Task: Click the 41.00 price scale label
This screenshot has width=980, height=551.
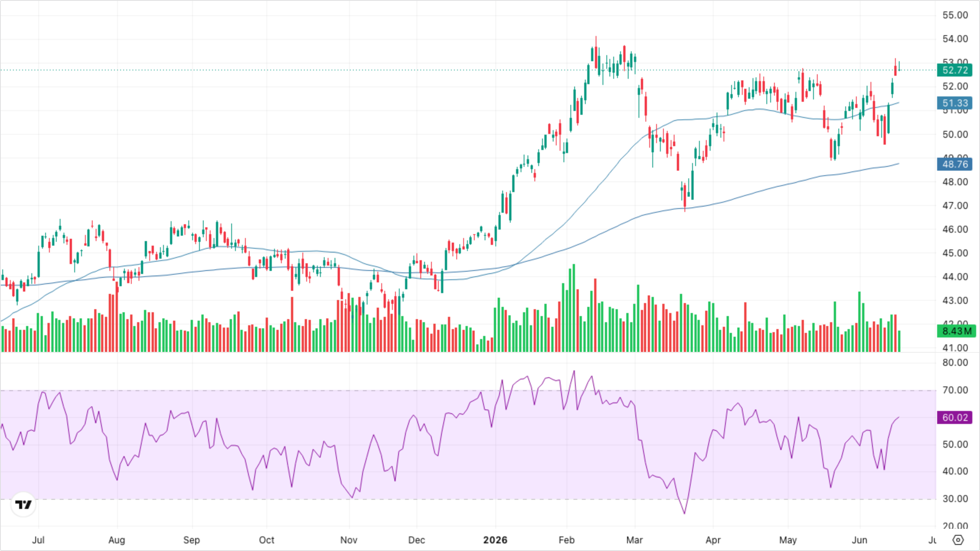Action: [955, 348]
